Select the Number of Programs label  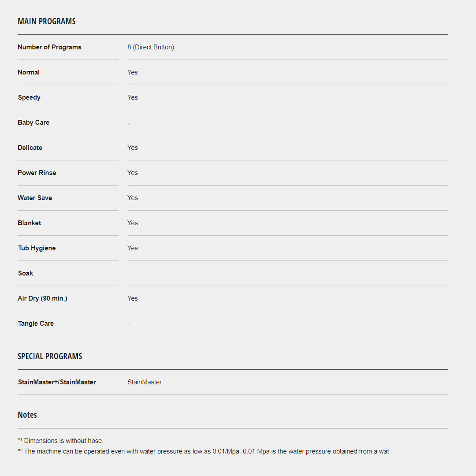pyautogui.click(x=49, y=47)
